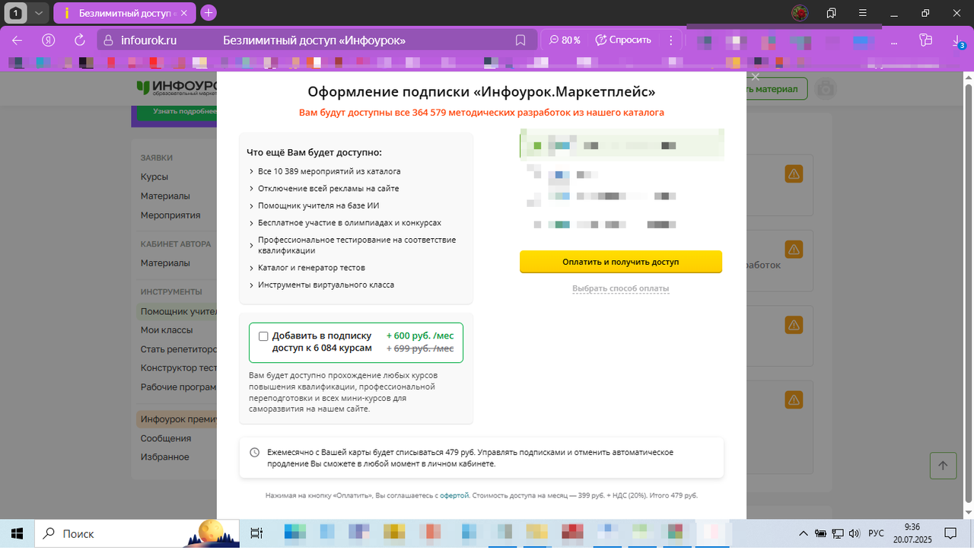The height and width of the screenshot is (560, 974).
Task: Open Windows Task View
Action: (256, 533)
